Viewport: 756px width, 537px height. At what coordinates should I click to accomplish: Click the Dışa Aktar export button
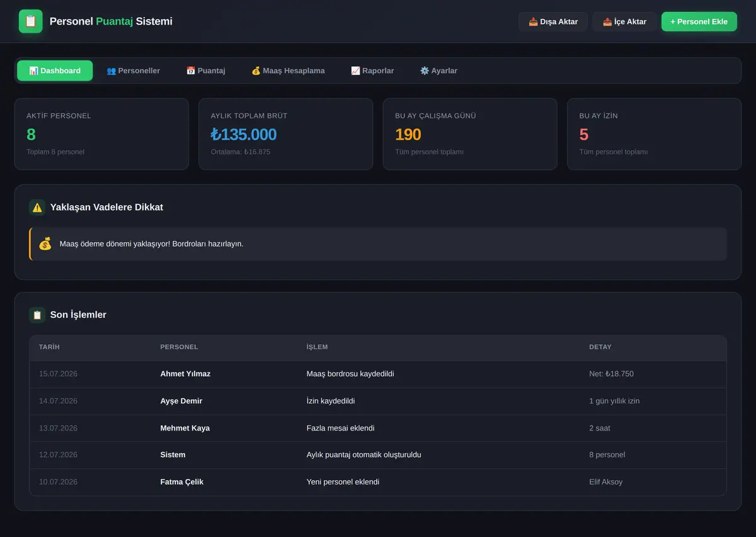tap(553, 21)
